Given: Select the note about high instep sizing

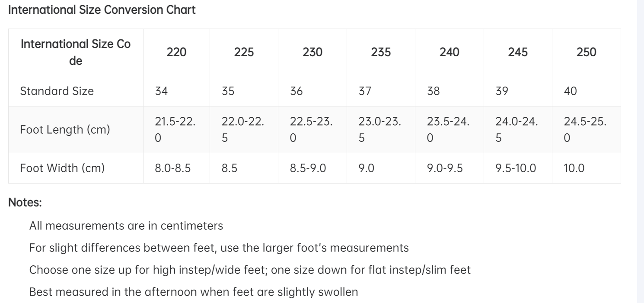Looking at the screenshot, I should coord(250,270).
